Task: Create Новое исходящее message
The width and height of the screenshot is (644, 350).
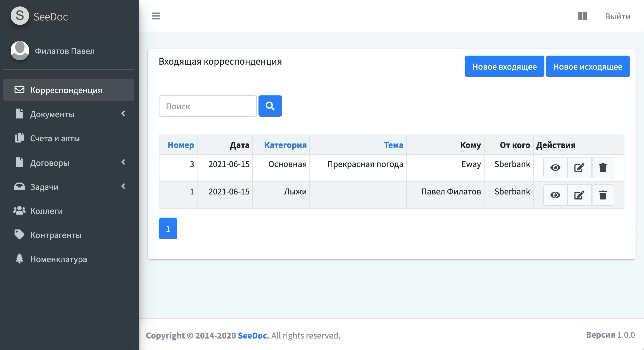Action: [588, 66]
